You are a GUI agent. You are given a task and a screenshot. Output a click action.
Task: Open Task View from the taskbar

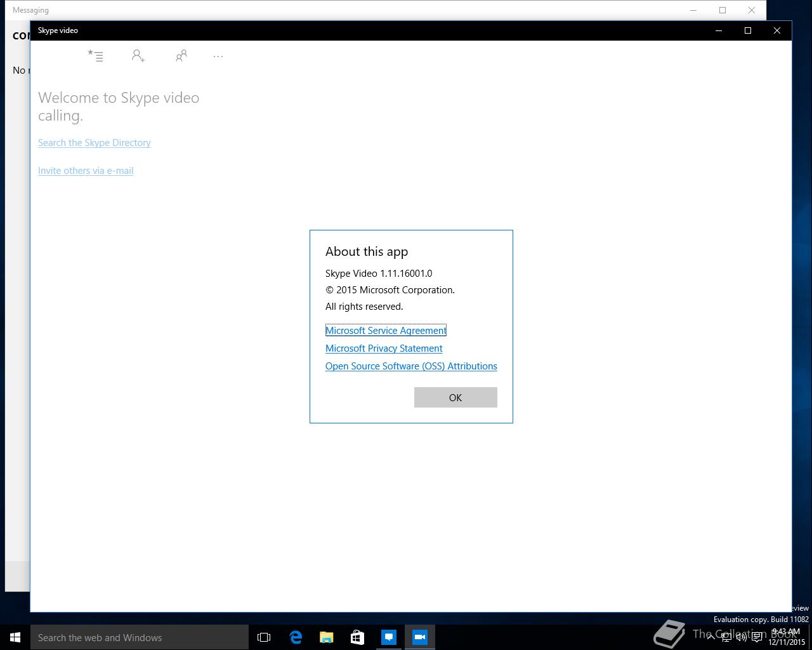click(x=264, y=637)
